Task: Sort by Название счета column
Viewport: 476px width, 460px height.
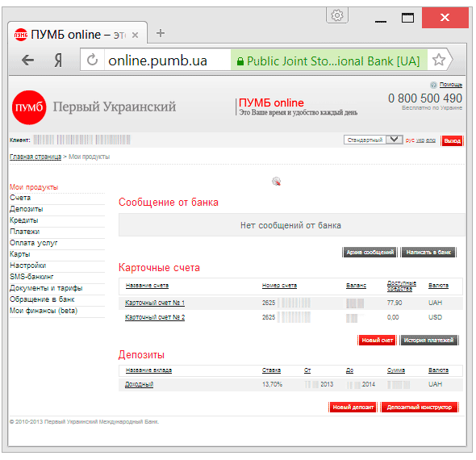Action: click(147, 286)
